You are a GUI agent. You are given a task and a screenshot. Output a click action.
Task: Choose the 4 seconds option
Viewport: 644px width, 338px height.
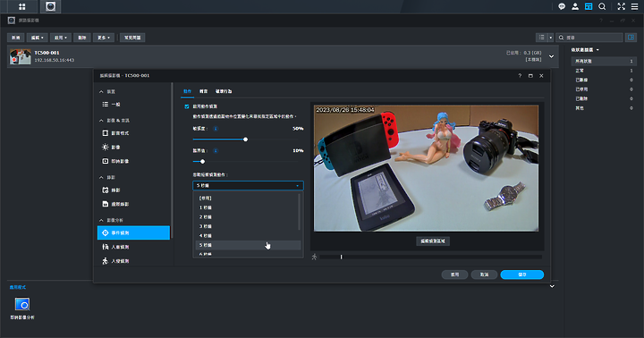pyautogui.click(x=247, y=236)
